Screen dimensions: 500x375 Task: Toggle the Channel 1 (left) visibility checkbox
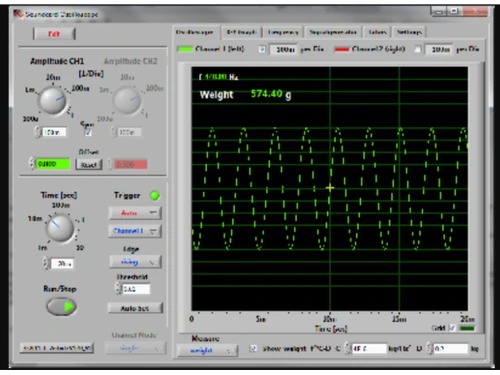click(262, 49)
